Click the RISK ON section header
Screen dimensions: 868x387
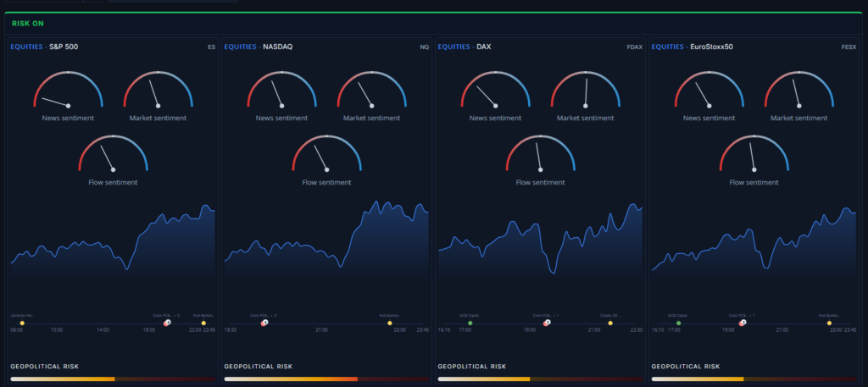pos(28,24)
